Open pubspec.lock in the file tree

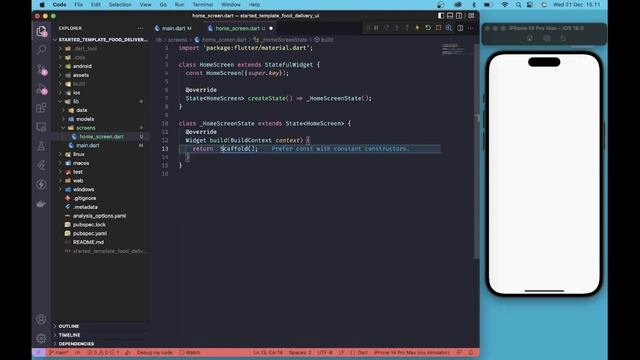(x=100, y=225)
